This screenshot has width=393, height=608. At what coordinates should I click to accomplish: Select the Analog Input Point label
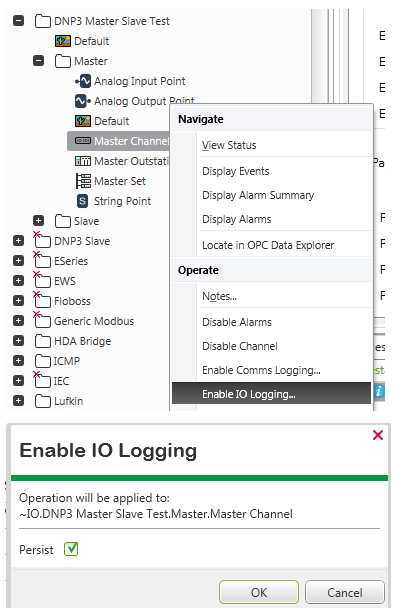(x=140, y=81)
